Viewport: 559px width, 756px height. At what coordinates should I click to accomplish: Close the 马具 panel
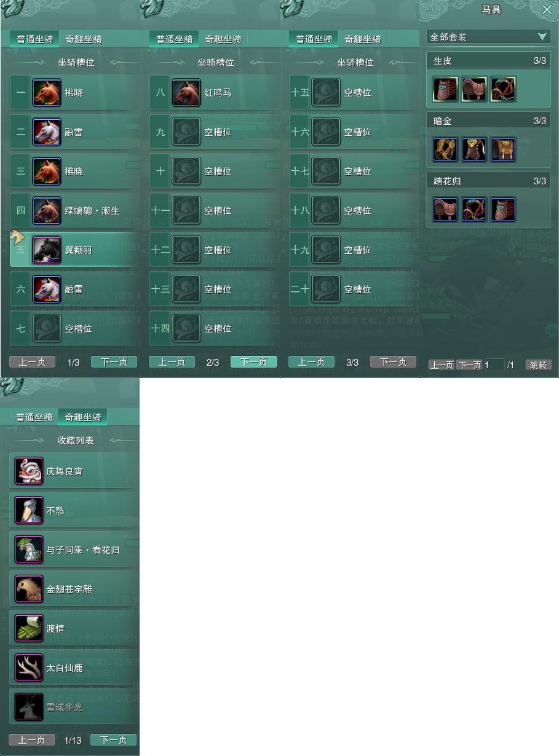tap(547, 10)
